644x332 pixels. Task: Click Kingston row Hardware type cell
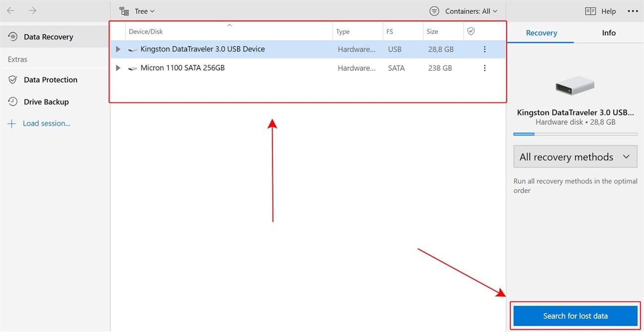tap(357, 49)
